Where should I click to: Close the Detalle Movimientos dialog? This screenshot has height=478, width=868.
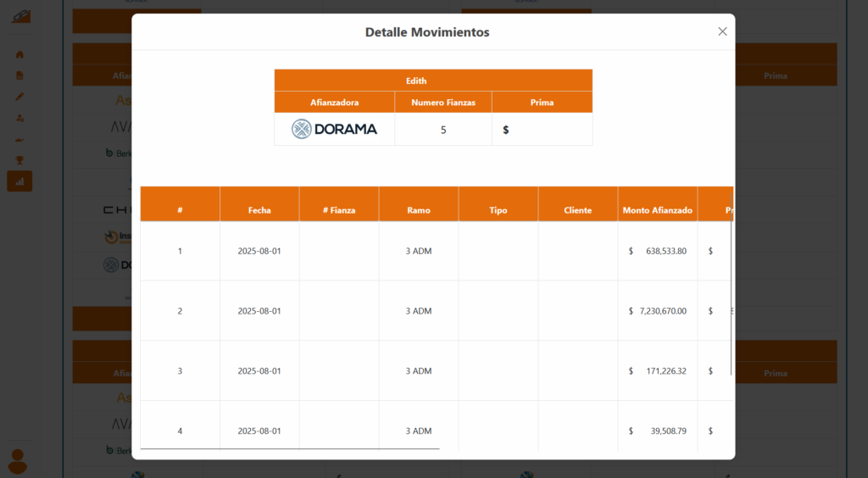click(x=722, y=31)
